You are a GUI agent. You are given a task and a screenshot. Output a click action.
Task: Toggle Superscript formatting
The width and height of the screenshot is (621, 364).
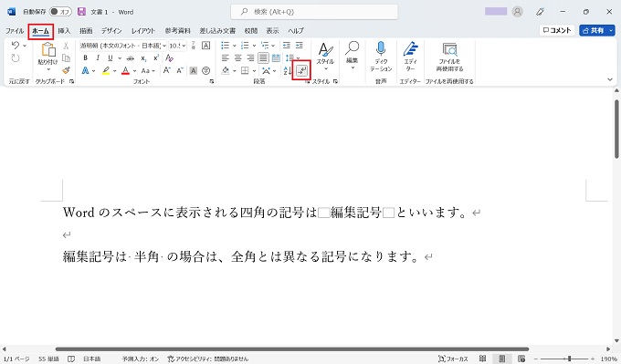tap(155, 58)
